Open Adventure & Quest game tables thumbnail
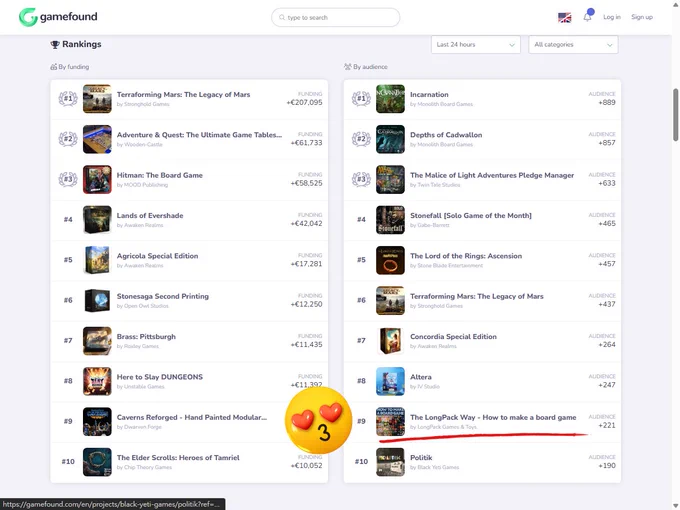Viewport: 680px width, 510px height. click(97, 139)
